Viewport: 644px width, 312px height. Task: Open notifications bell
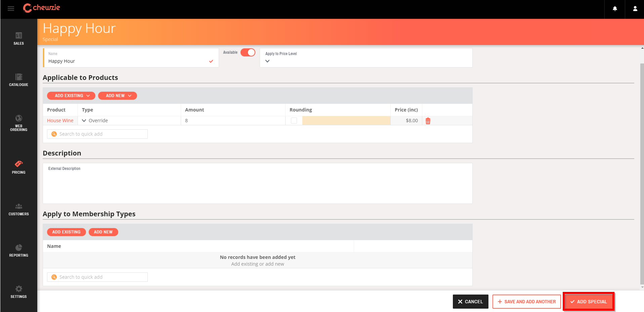[615, 9]
